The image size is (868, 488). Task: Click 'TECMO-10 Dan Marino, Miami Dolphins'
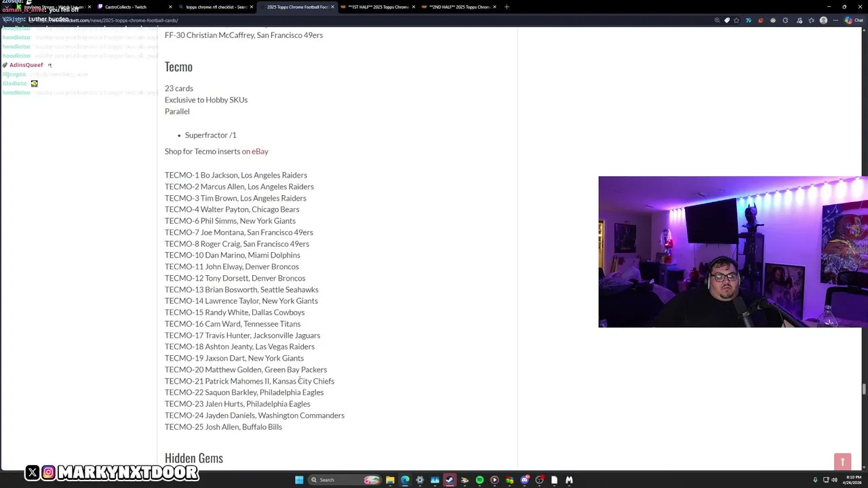(x=233, y=255)
